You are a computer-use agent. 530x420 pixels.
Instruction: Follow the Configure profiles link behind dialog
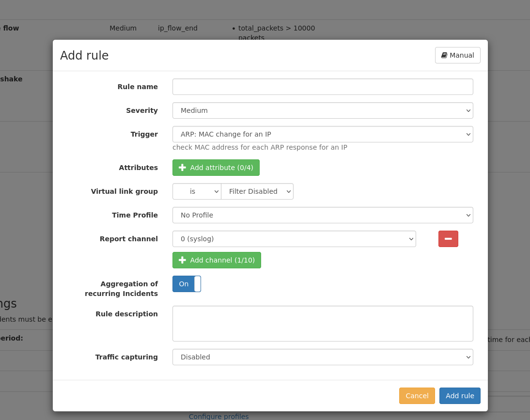[218, 416]
